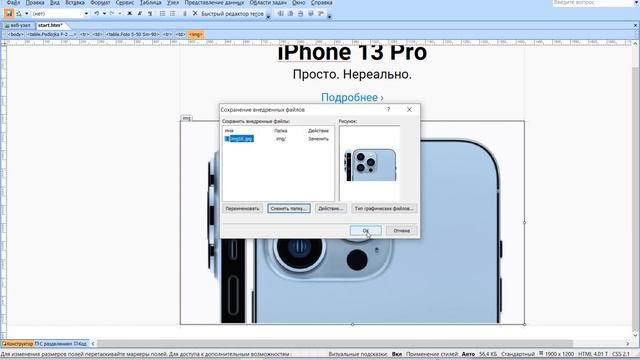Open the Области задач menu

pos(268,2)
